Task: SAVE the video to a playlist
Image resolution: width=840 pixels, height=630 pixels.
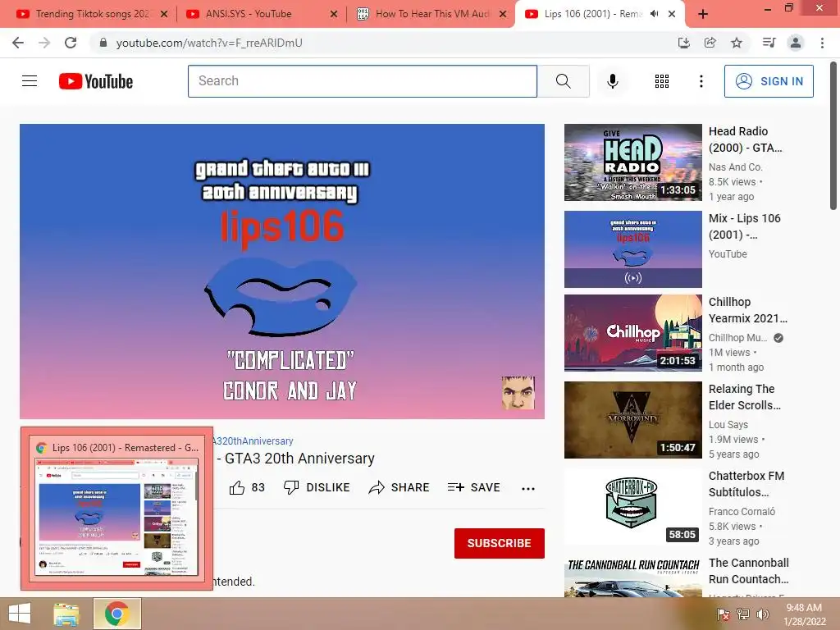Action: click(474, 487)
